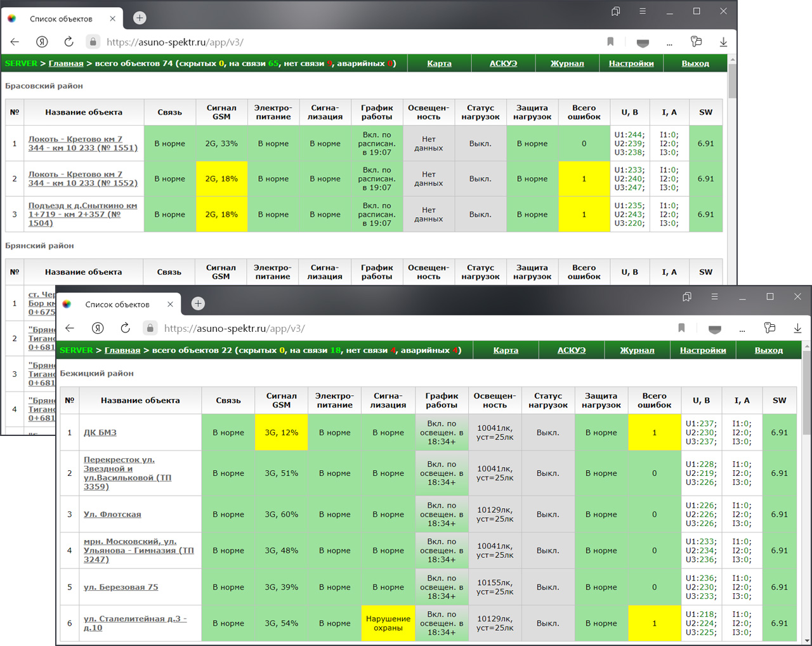Viewport: 812px width, 646px height.
Task: Click the Главная link in the back window
Action: 66,63
